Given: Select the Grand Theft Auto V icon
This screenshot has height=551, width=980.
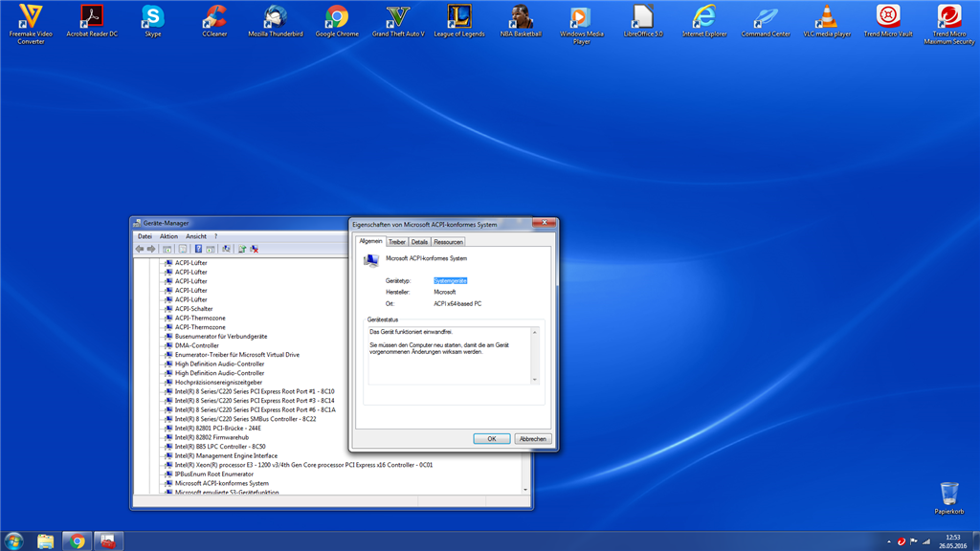Looking at the screenshot, I should (x=398, y=21).
